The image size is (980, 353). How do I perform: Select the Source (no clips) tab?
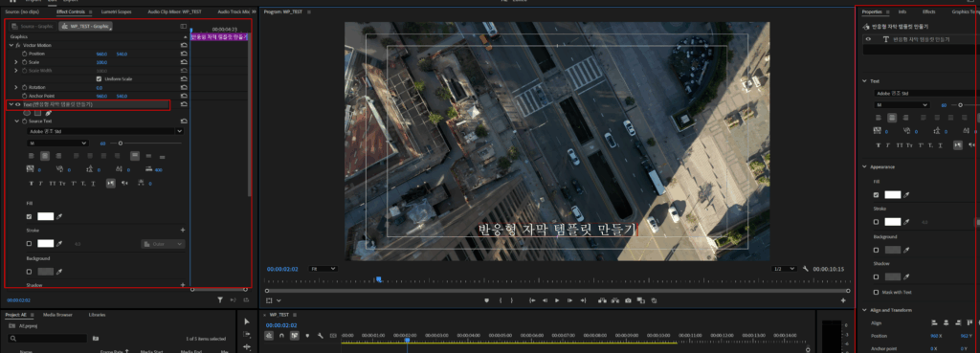click(21, 11)
